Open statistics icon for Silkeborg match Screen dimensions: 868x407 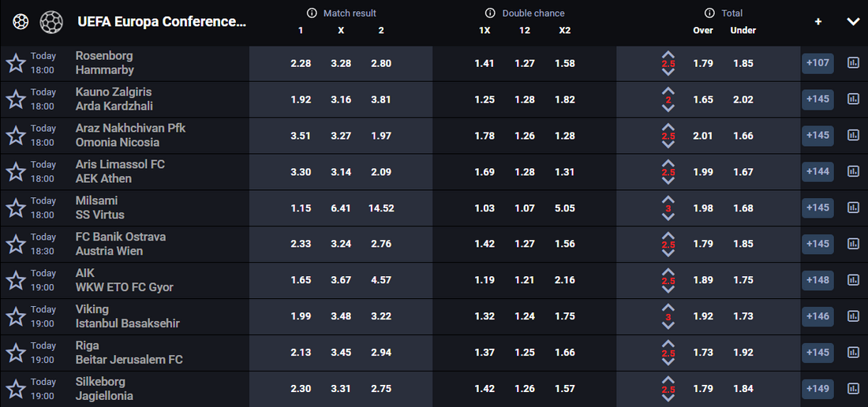click(x=853, y=388)
